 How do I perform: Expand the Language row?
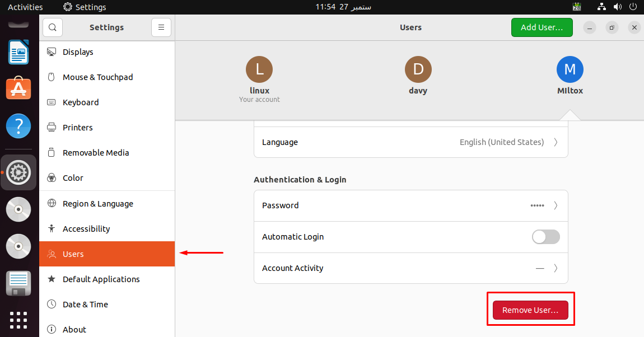click(x=410, y=142)
